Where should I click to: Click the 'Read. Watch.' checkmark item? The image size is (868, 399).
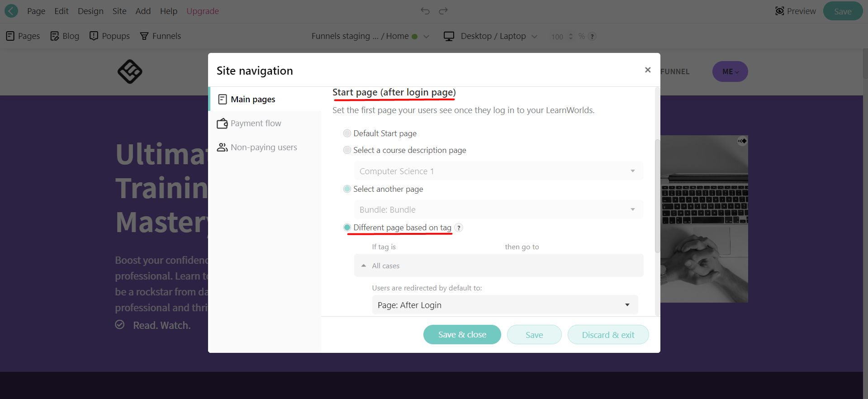click(x=153, y=325)
